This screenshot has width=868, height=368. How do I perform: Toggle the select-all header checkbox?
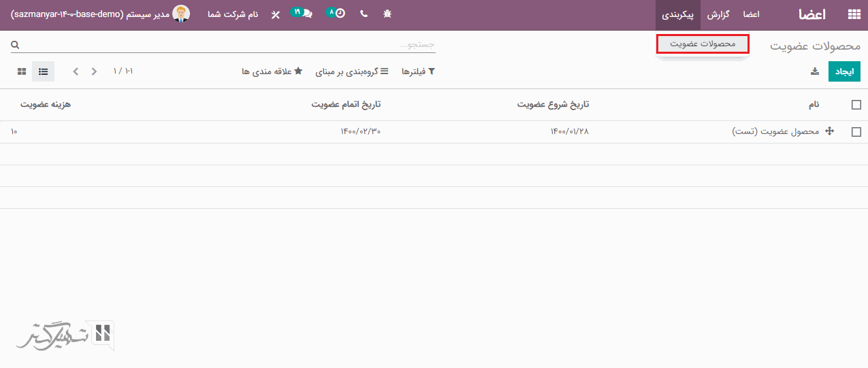point(856,105)
